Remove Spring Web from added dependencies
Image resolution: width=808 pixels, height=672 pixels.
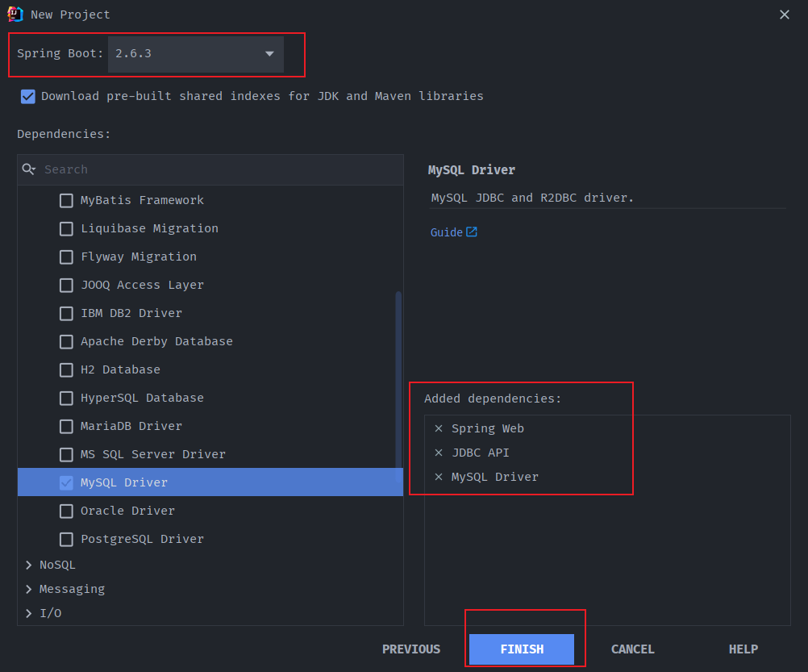439,428
